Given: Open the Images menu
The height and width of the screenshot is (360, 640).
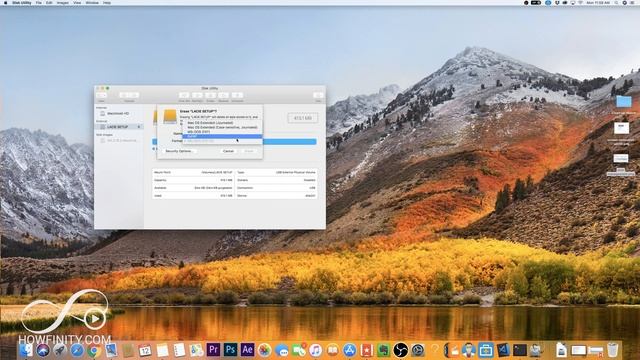Looking at the screenshot, I should [62, 2].
